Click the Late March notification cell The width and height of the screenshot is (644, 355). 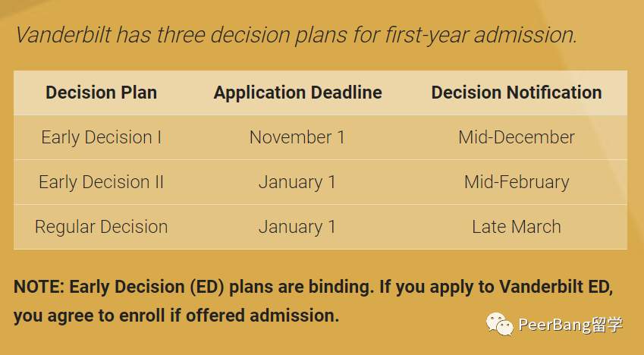(x=517, y=227)
